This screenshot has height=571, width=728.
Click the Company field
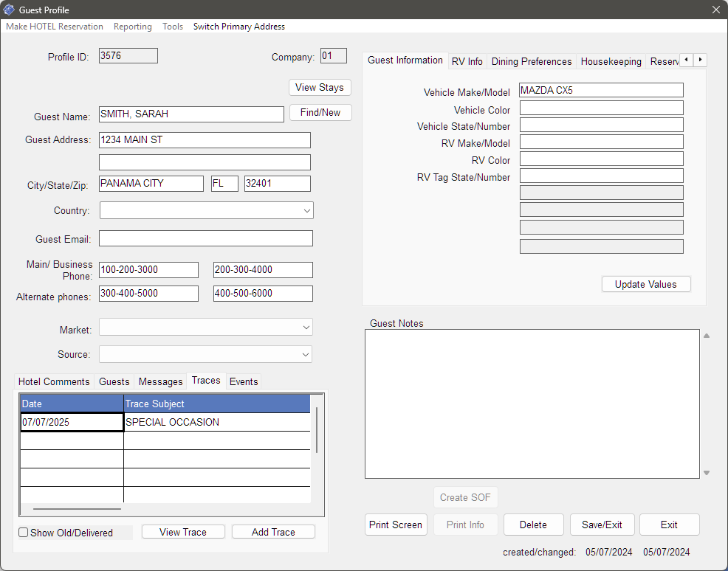[x=333, y=56]
